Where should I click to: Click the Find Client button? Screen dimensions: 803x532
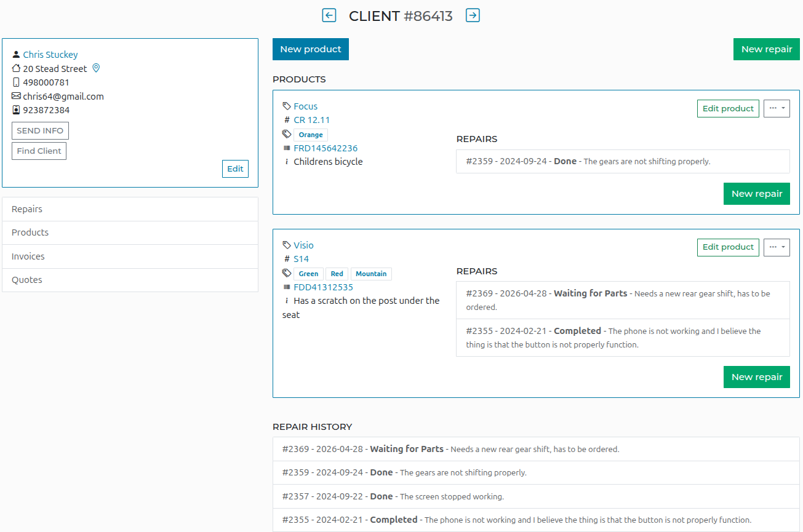[x=39, y=151]
